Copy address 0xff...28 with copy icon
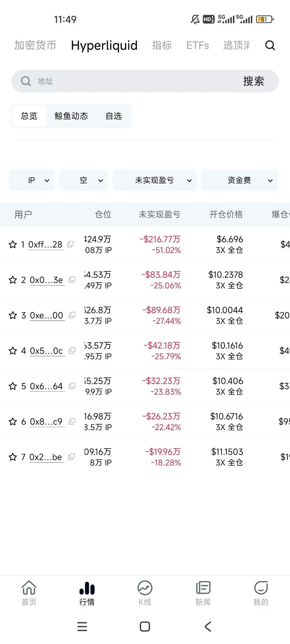This screenshot has height=644, width=290. click(70, 244)
